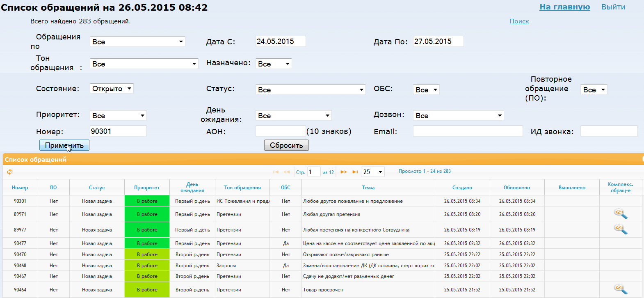Sort the table by the Номер column header

(x=20, y=188)
